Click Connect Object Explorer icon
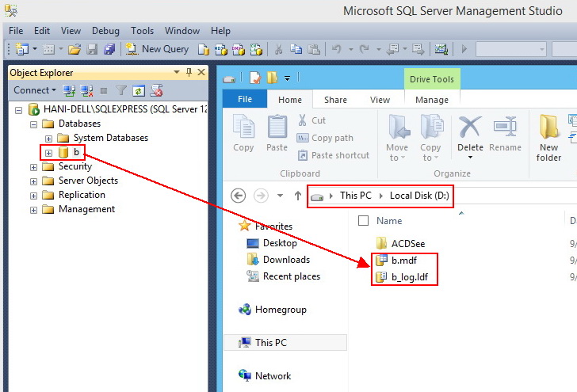 pyautogui.click(x=69, y=90)
